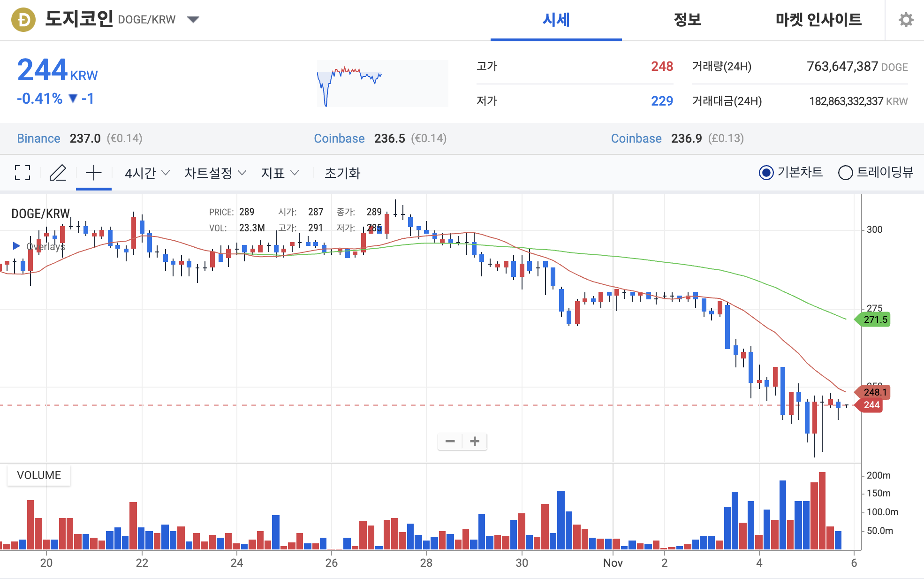The width and height of the screenshot is (924, 579).
Task: Click the green 271.5 moving average tag
Action: pyautogui.click(x=873, y=320)
